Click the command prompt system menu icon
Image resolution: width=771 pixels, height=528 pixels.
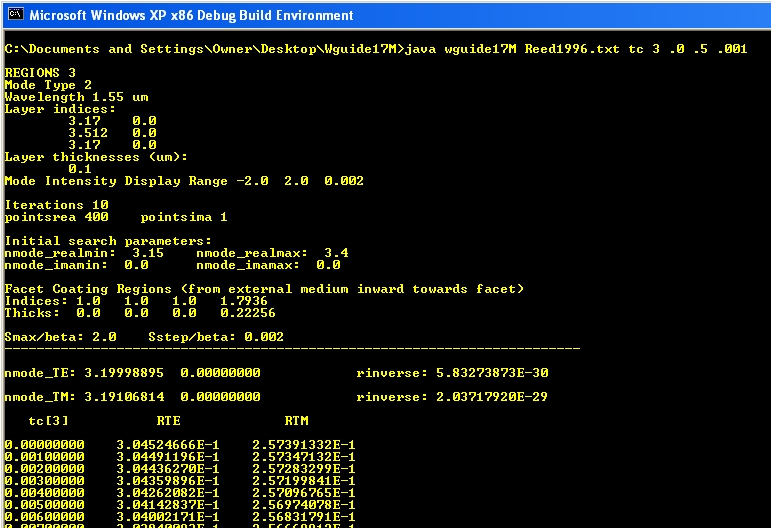(15, 15)
